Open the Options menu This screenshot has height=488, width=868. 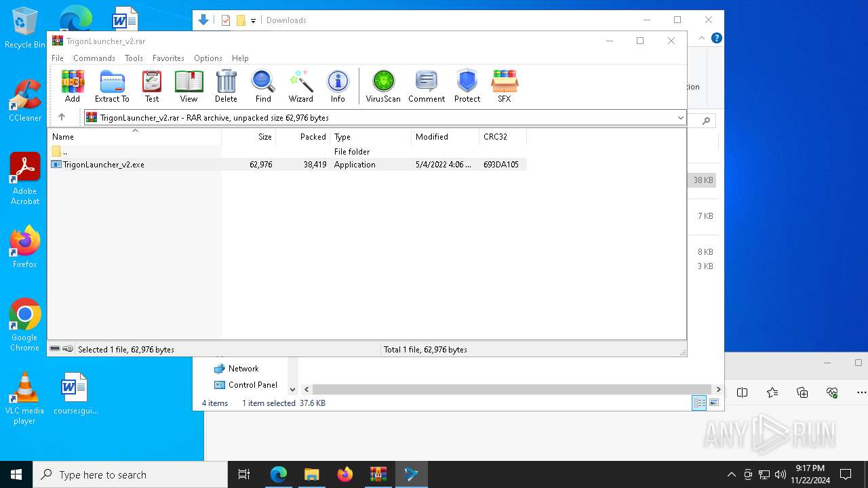(208, 58)
